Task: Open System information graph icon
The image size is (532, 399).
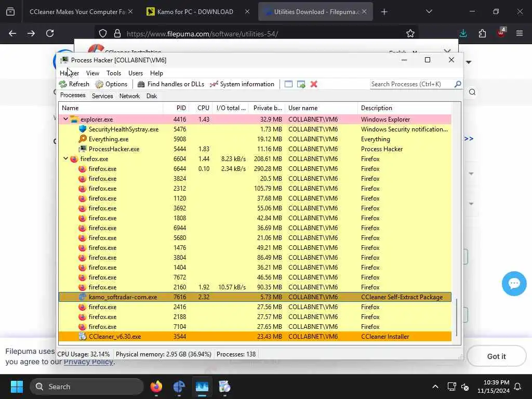Action: click(x=214, y=84)
